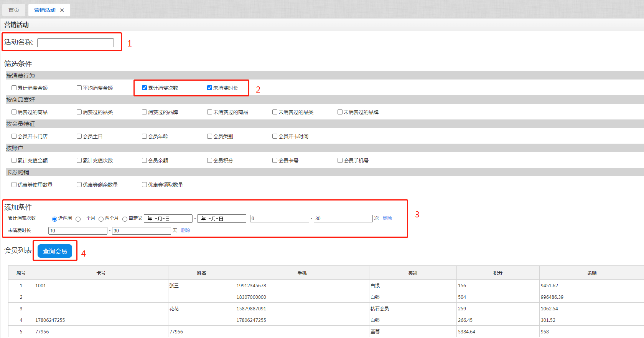Click the 查询会员 button
This screenshot has width=644, height=338.
click(55, 251)
